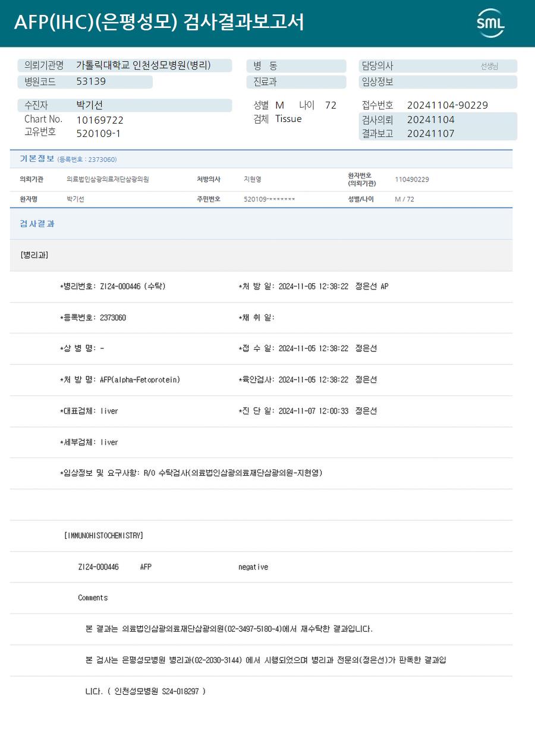
Task: Click the [병리과] section row
Action: pos(261,255)
